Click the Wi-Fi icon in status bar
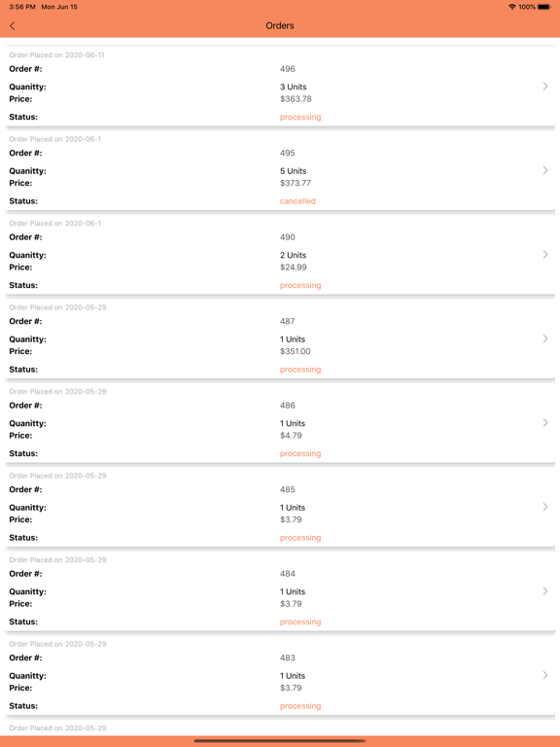 pyautogui.click(x=512, y=7)
